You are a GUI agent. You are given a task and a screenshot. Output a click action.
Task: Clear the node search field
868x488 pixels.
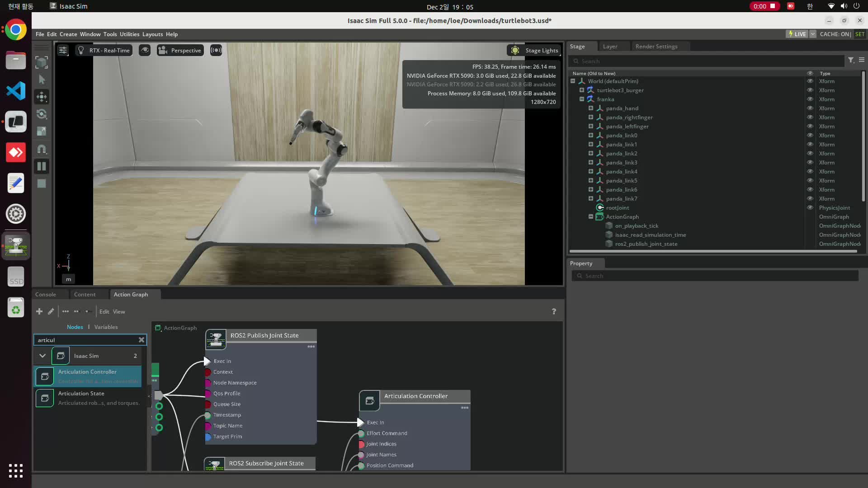pos(142,340)
